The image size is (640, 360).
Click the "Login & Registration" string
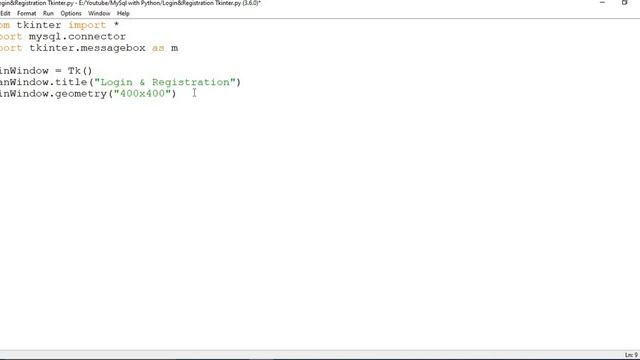click(x=165, y=82)
